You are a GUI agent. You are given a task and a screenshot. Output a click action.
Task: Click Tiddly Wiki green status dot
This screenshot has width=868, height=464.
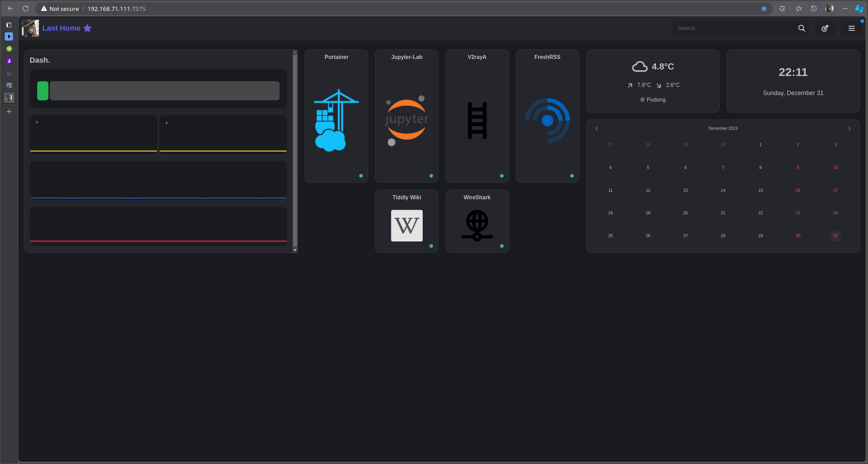[431, 246]
